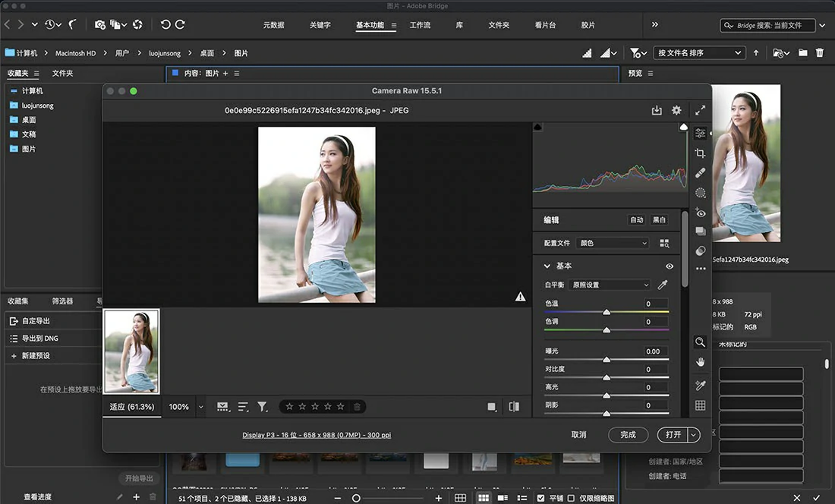Image resolution: width=835 pixels, height=504 pixels.
Task: Click the filmstrip options icon
Action: pos(222,407)
